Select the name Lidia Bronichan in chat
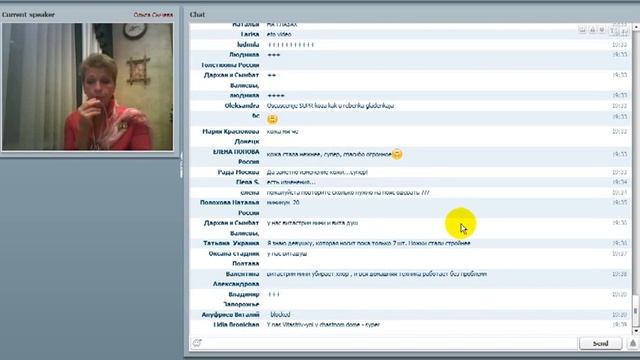The image size is (640, 360). pos(236,324)
